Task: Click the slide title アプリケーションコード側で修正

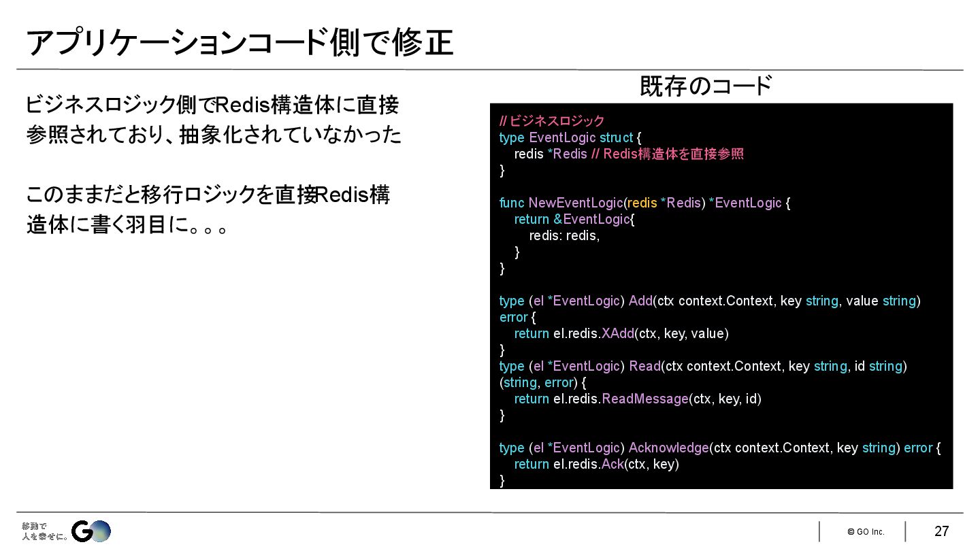Action: (x=240, y=43)
